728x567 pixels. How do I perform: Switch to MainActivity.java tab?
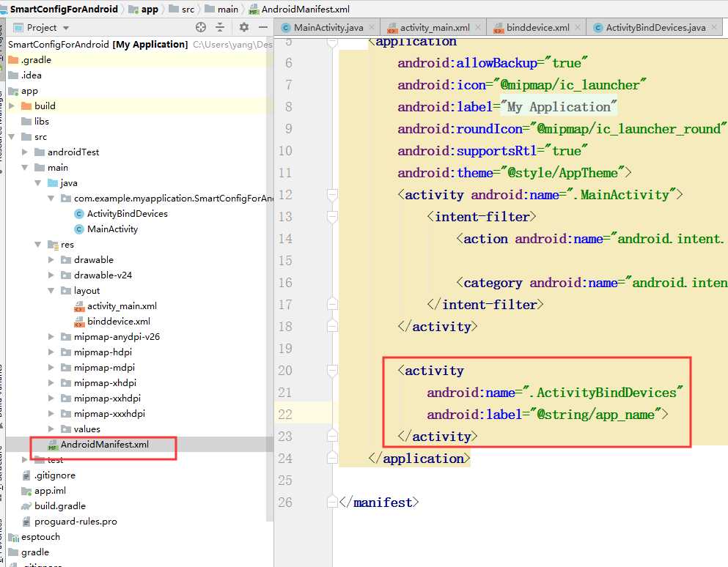point(328,27)
